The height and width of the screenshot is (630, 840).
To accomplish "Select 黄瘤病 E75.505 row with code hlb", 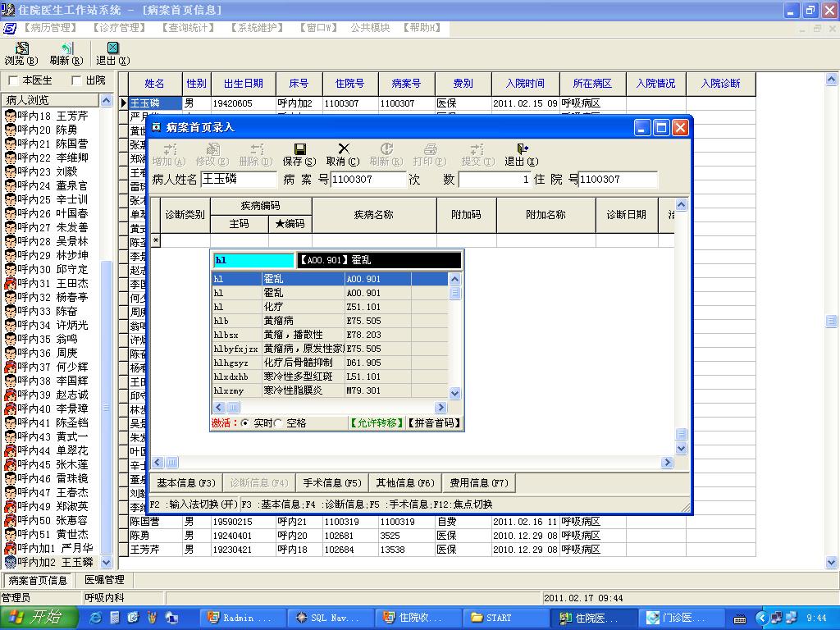I will click(330, 321).
